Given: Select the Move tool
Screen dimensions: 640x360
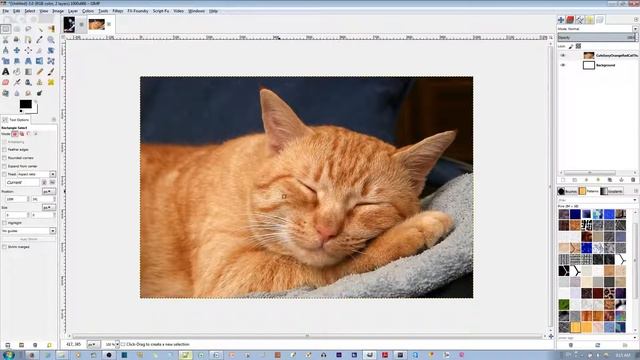Looking at the screenshot, I should tap(17, 50).
